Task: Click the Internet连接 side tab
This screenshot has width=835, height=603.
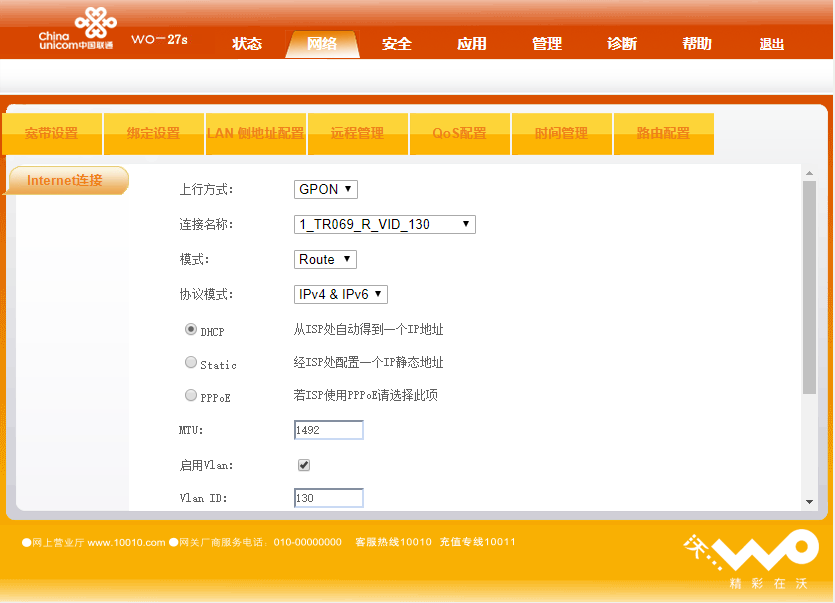Action: (65, 181)
